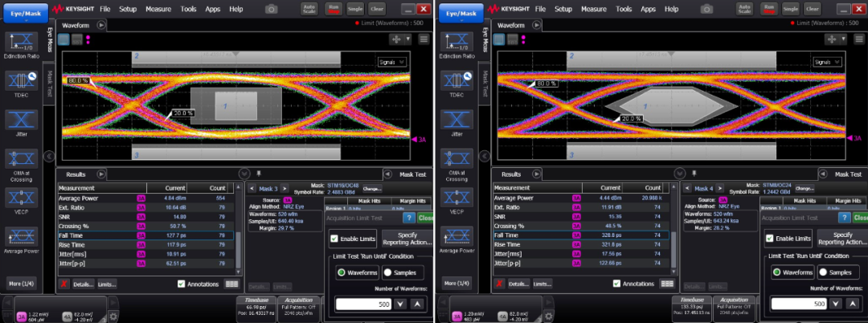Viewport: 868px width, 323px height.
Task: Select Jitter measurement icon in right window
Action: (x=457, y=120)
